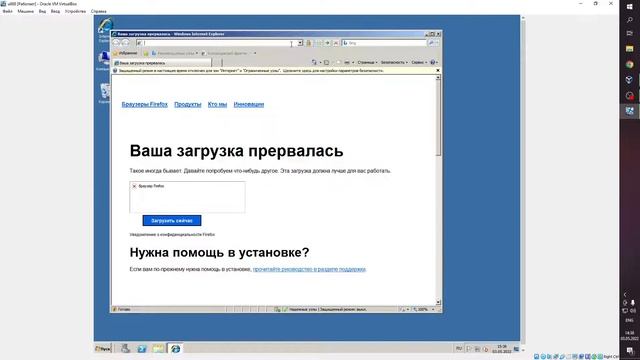Open the Безопасность dropdown menu
Image resolution: width=640 pixels, height=360 pixels.
coord(394,62)
